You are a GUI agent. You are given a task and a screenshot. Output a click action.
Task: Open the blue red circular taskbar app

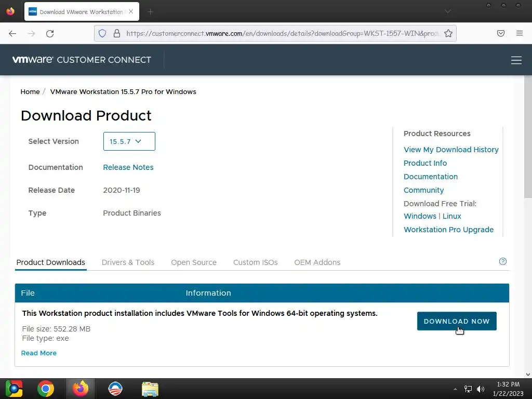click(x=115, y=389)
